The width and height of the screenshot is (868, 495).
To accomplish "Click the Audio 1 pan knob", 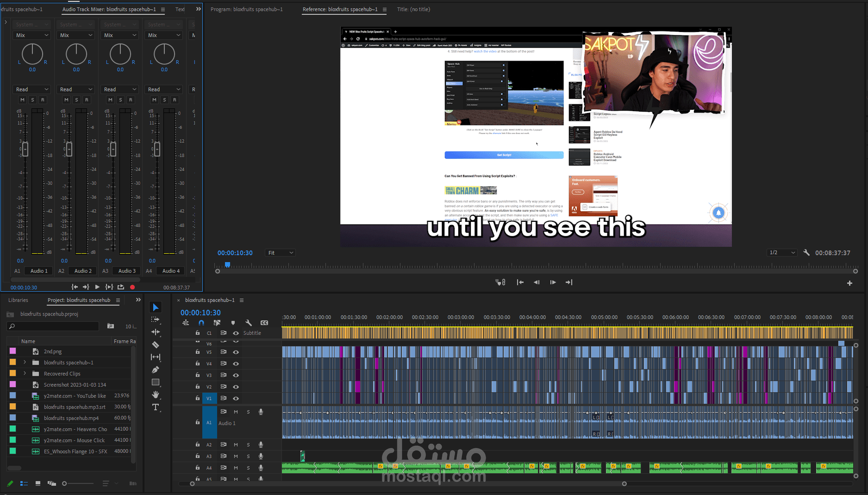I will click(x=32, y=54).
